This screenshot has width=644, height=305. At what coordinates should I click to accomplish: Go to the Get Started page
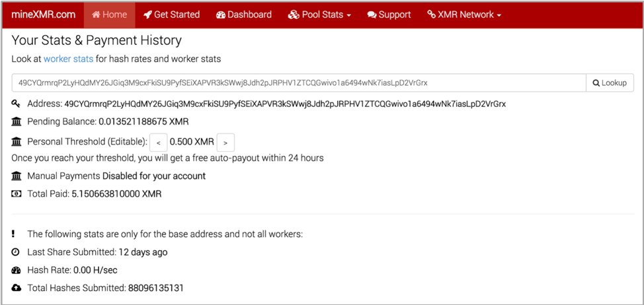coord(171,15)
